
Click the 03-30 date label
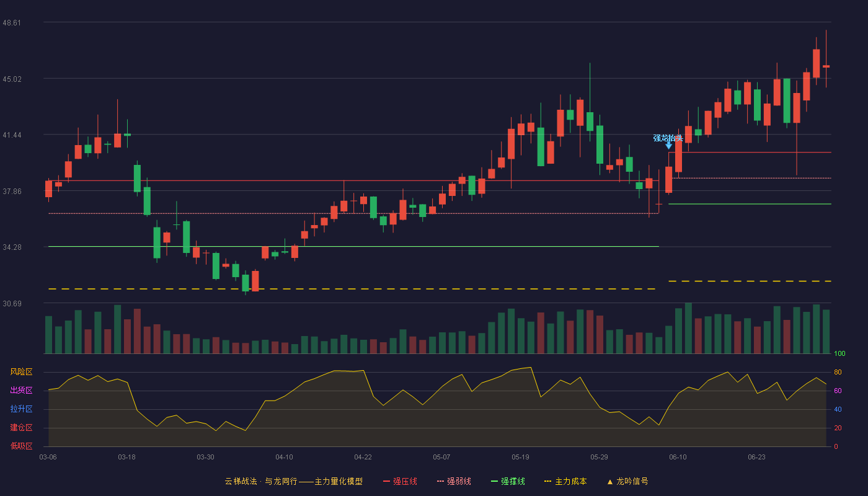(205, 457)
